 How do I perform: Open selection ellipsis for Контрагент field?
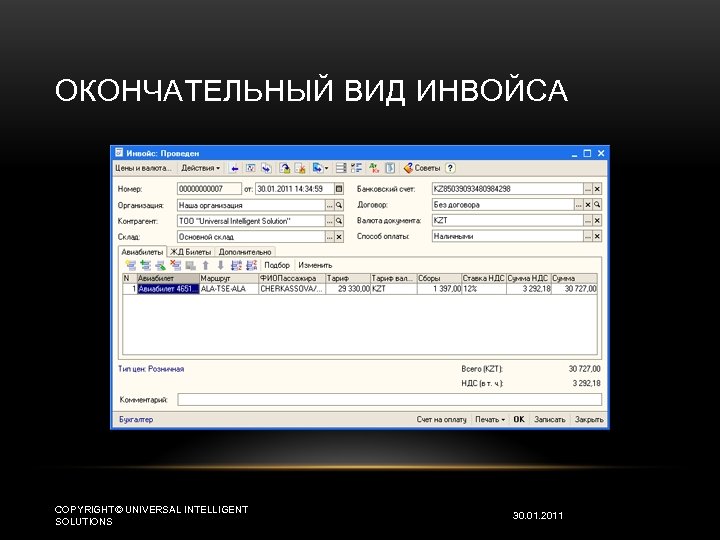[x=330, y=221]
